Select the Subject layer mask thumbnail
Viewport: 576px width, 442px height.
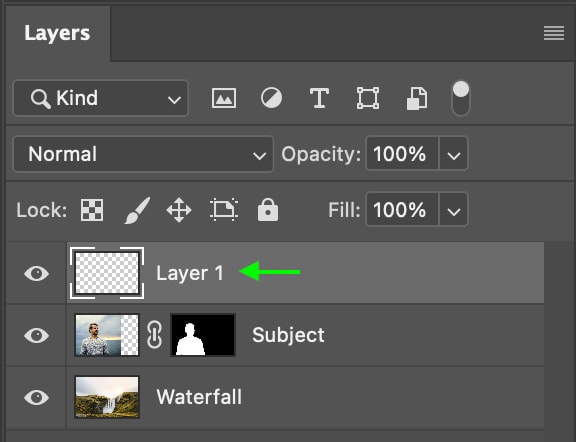[x=203, y=335]
